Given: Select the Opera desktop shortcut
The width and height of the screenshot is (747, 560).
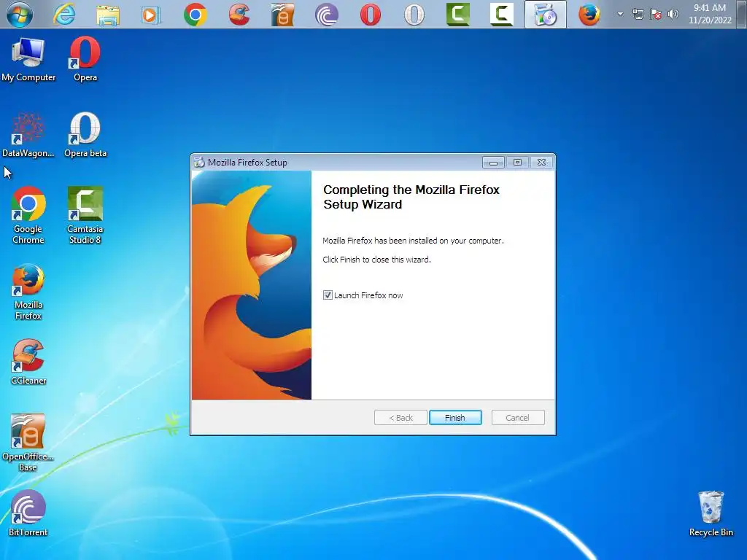Looking at the screenshot, I should click(x=85, y=60).
